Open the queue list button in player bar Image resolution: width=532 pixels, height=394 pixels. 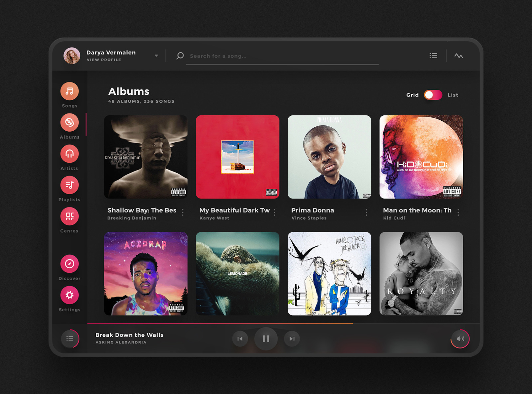[70, 338]
